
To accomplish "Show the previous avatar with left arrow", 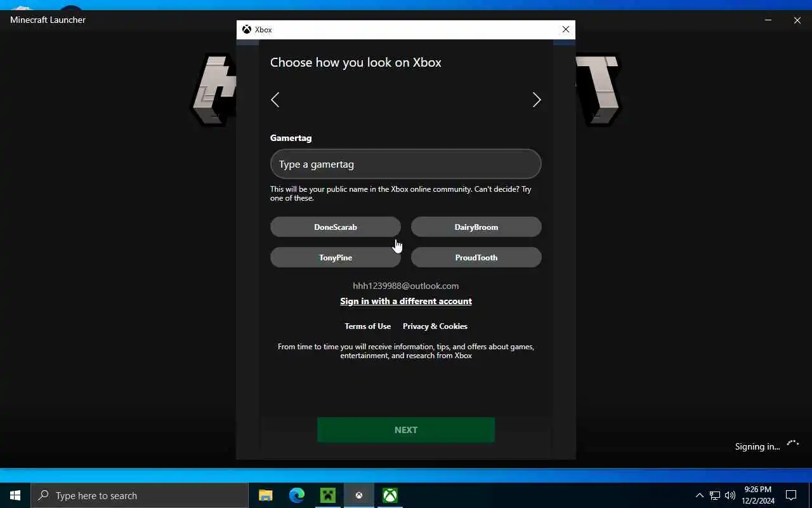I will 275,100.
